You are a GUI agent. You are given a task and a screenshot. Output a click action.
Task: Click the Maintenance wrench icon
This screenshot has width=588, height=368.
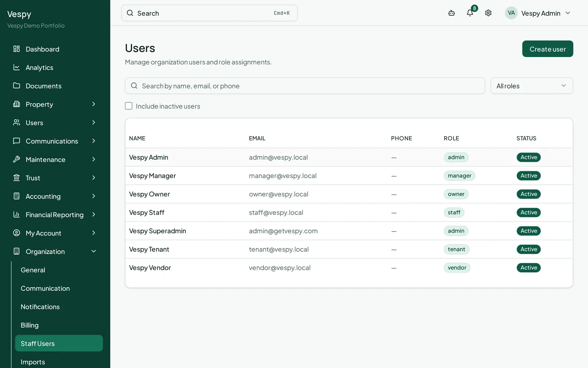coord(17,159)
